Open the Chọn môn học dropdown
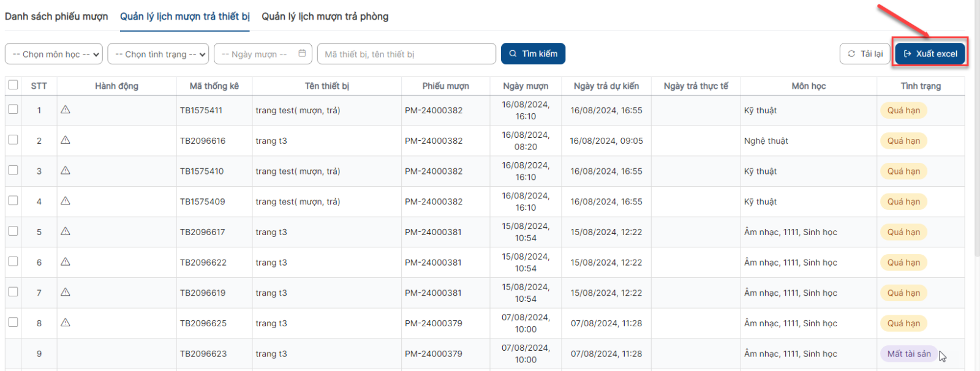The image size is (980, 371). (55, 54)
